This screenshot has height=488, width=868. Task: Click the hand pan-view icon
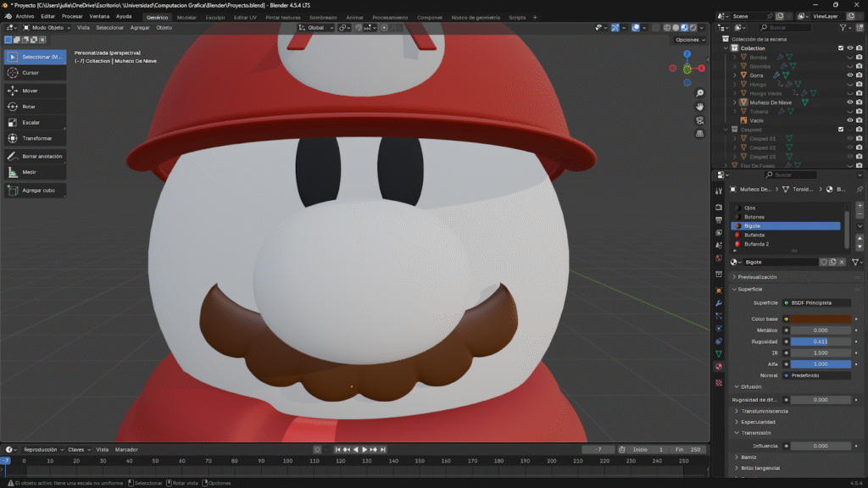click(699, 107)
